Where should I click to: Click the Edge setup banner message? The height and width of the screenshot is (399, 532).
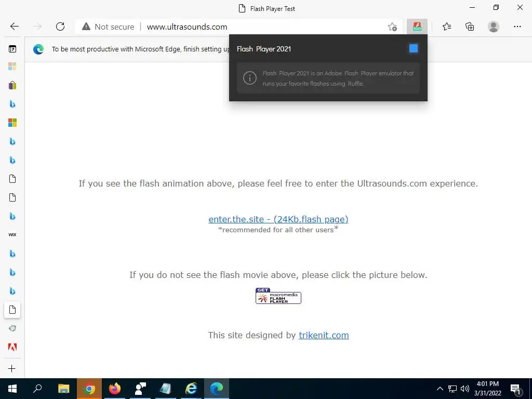click(x=140, y=49)
